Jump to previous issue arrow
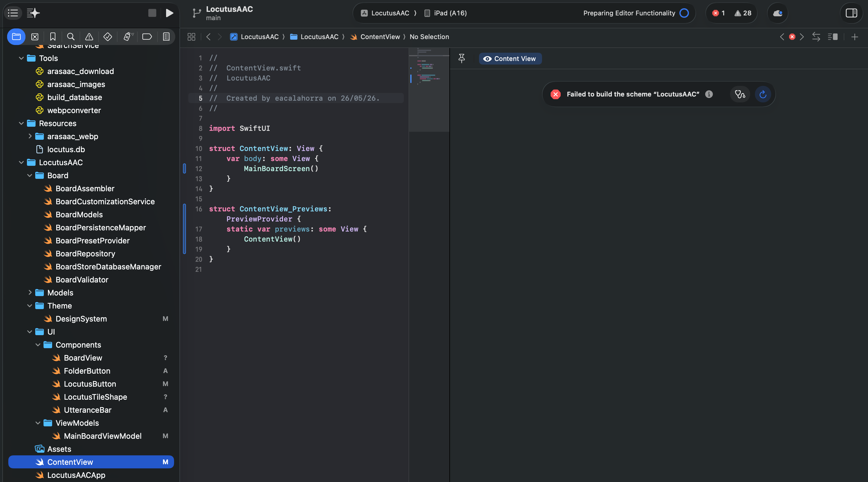The width and height of the screenshot is (868, 482). coord(782,37)
